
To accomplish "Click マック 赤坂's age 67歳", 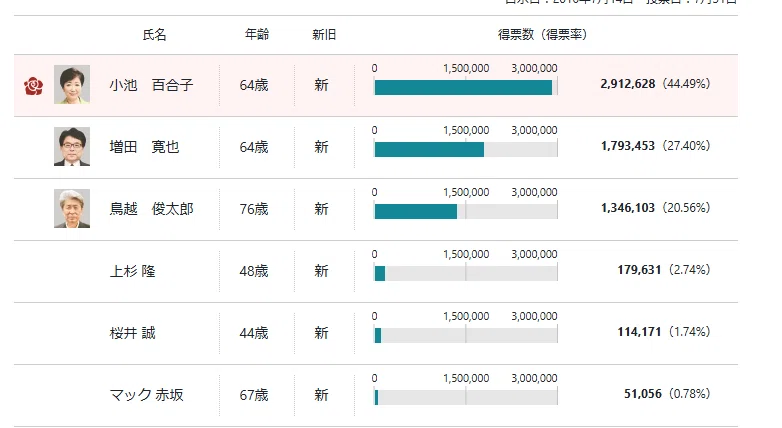I will click(254, 395).
